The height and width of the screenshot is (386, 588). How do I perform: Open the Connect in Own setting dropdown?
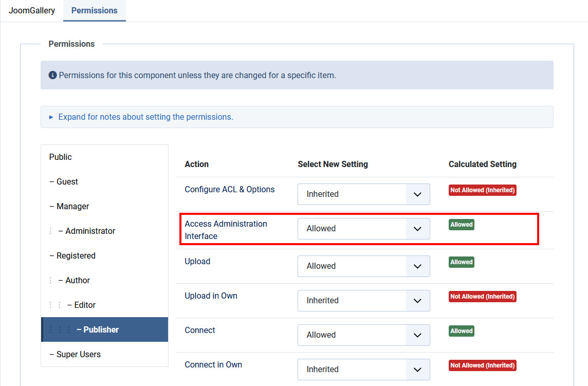point(364,370)
